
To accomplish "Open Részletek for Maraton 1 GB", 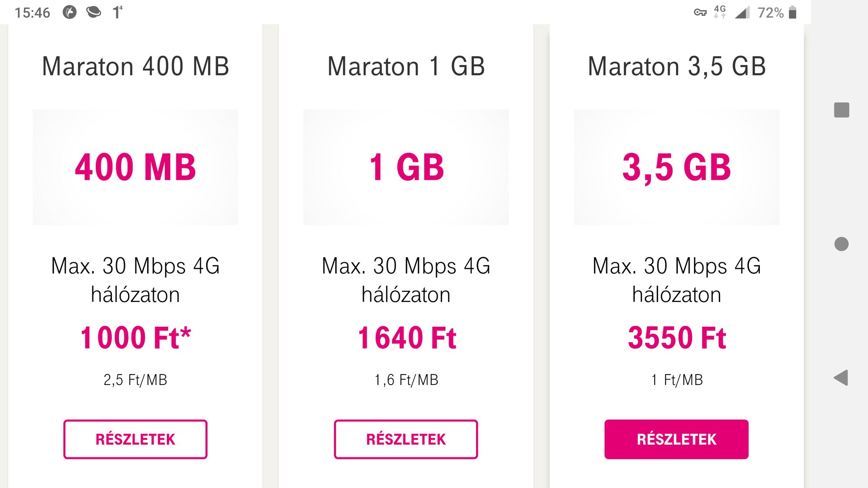I will coord(406,439).
